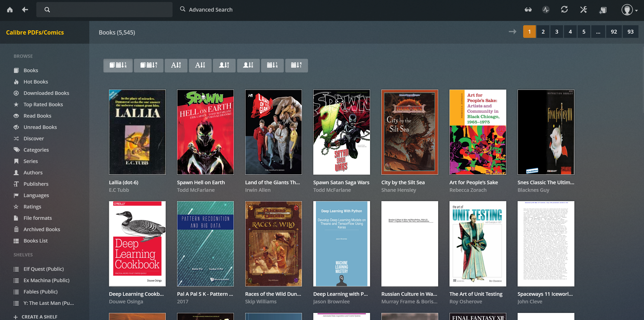Jump to page 92
Screen dimensions: 644x320
pyautogui.click(x=614, y=32)
